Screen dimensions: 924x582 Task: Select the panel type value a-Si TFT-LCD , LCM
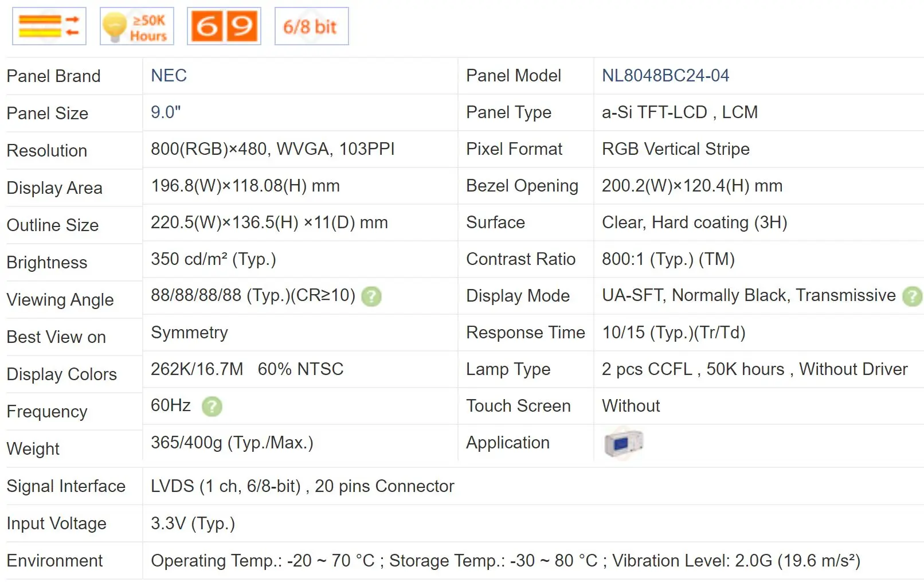coord(680,112)
